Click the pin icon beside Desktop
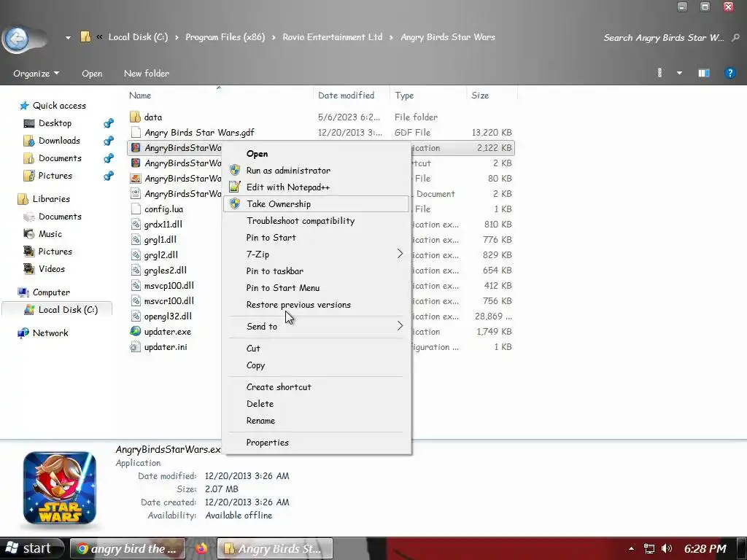 pyautogui.click(x=109, y=123)
